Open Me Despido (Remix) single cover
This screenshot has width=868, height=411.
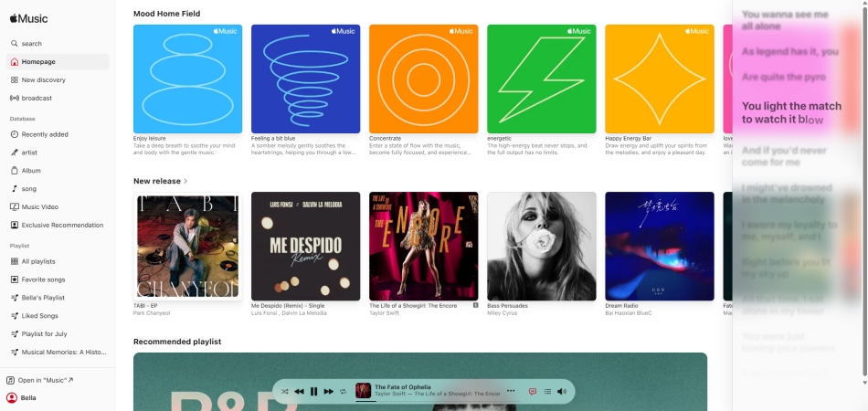click(x=305, y=247)
